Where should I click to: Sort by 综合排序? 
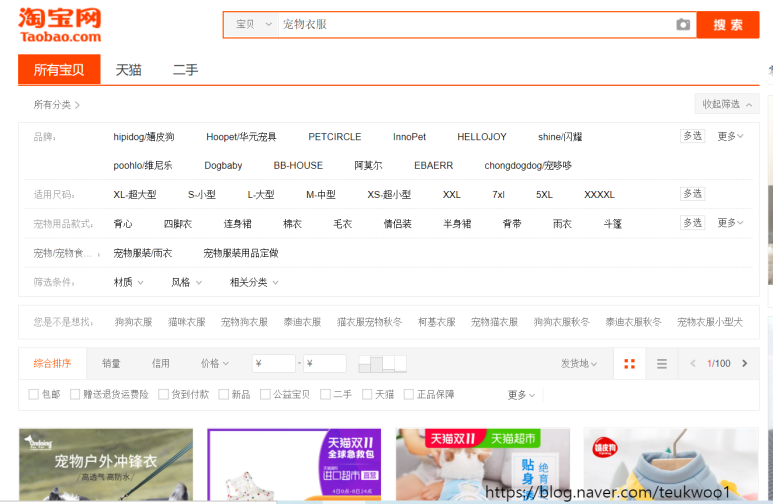tap(52, 363)
